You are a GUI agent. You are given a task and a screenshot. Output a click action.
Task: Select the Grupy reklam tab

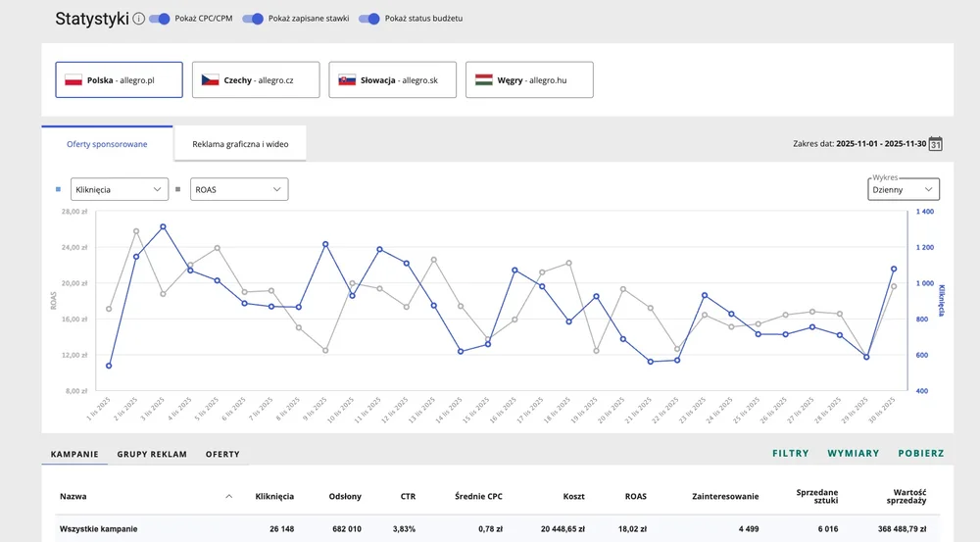click(x=152, y=455)
